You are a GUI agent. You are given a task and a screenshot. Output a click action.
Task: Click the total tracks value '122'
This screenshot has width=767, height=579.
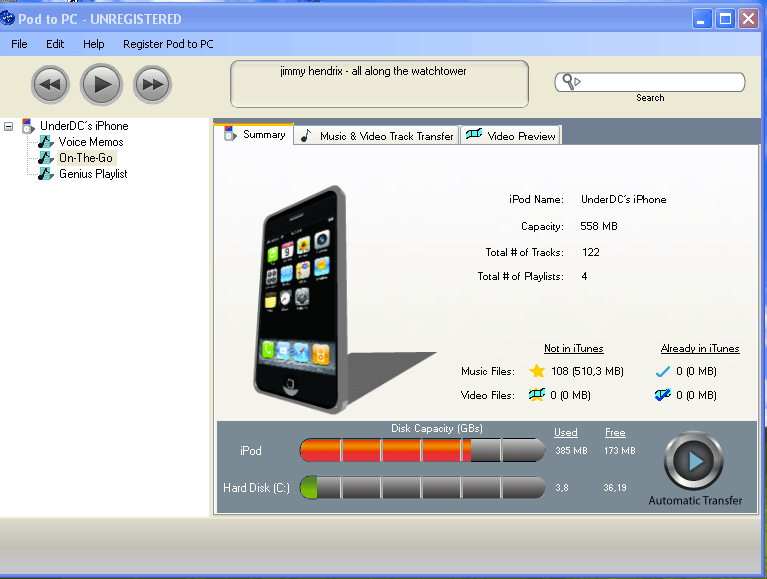590,252
